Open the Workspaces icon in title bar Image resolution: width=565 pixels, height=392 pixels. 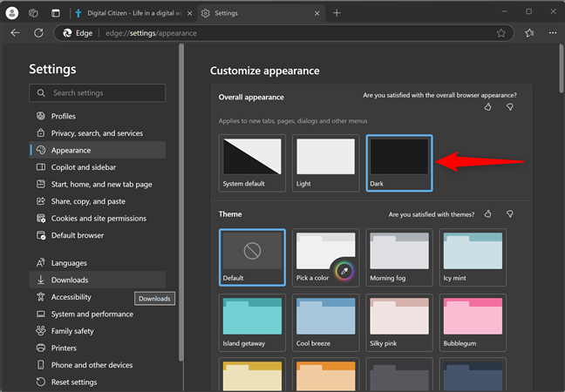[x=33, y=13]
